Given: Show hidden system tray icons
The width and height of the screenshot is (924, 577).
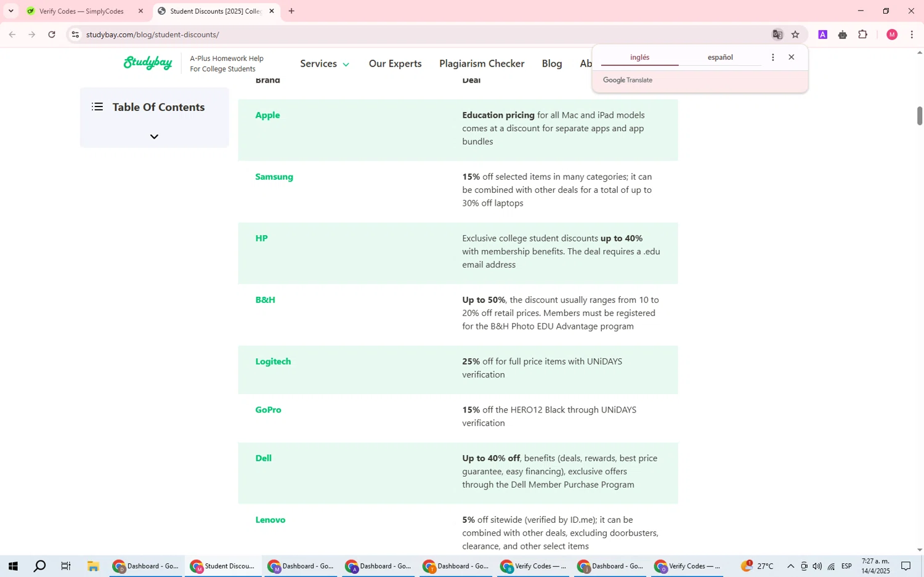Looking at the screenshot, I should point(790,566).
